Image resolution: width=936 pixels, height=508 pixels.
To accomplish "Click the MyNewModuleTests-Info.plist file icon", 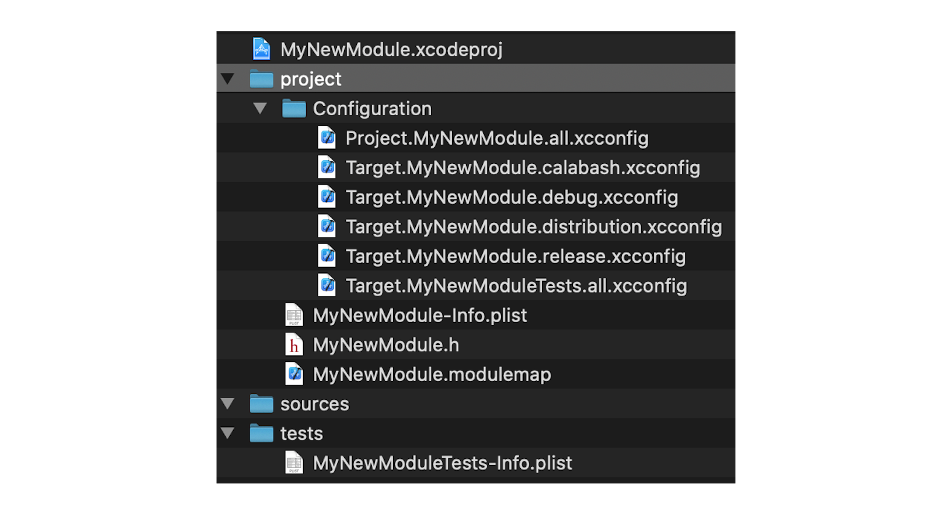I will (x=294, y=463).
